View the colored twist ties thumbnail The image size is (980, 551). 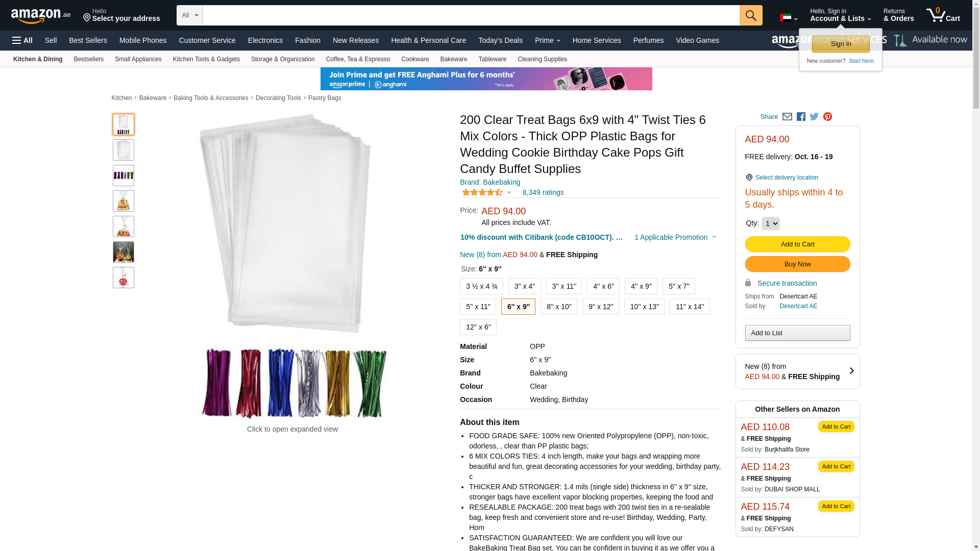click(x=124, y=176)
